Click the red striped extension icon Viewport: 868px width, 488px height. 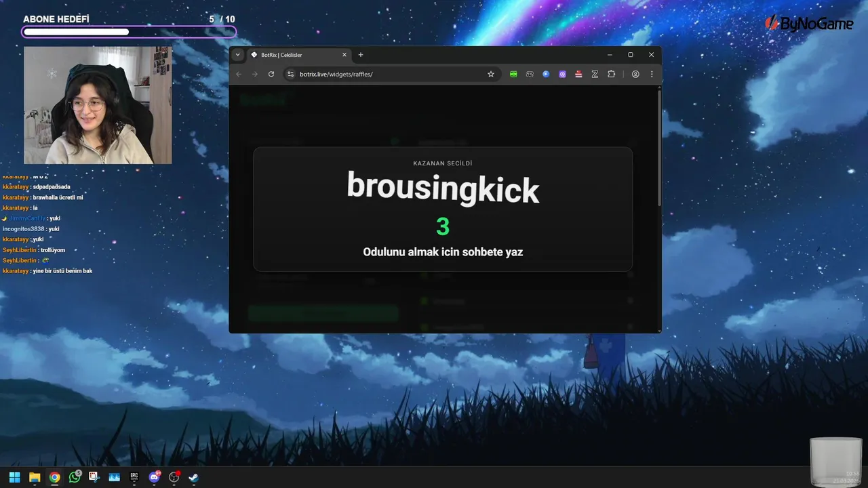pyautogui.click(x=578, y=74)
